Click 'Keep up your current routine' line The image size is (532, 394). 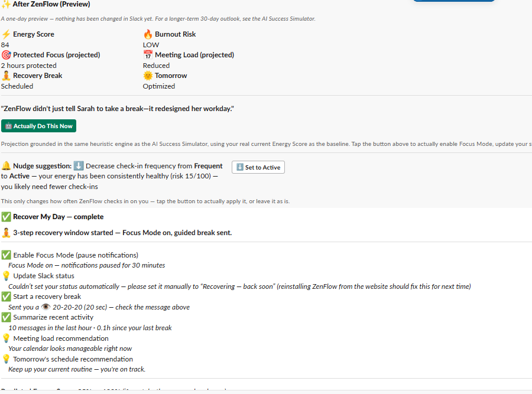pos(77,369)
